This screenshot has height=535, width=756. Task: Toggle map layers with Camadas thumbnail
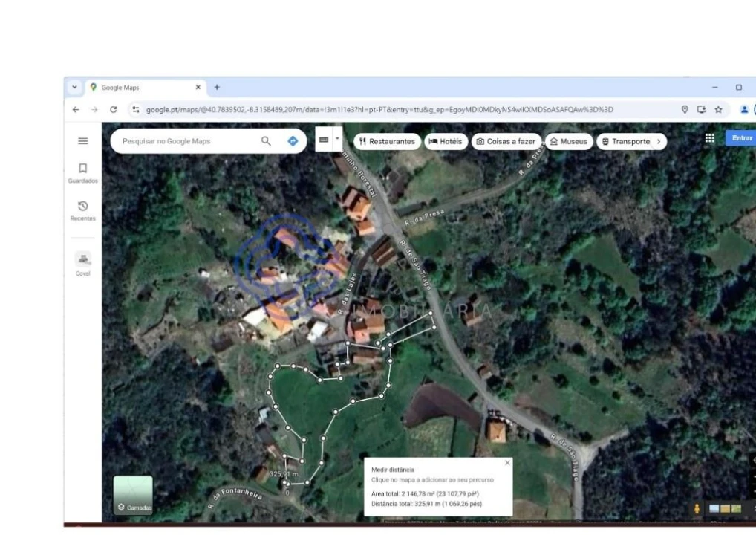133,496
